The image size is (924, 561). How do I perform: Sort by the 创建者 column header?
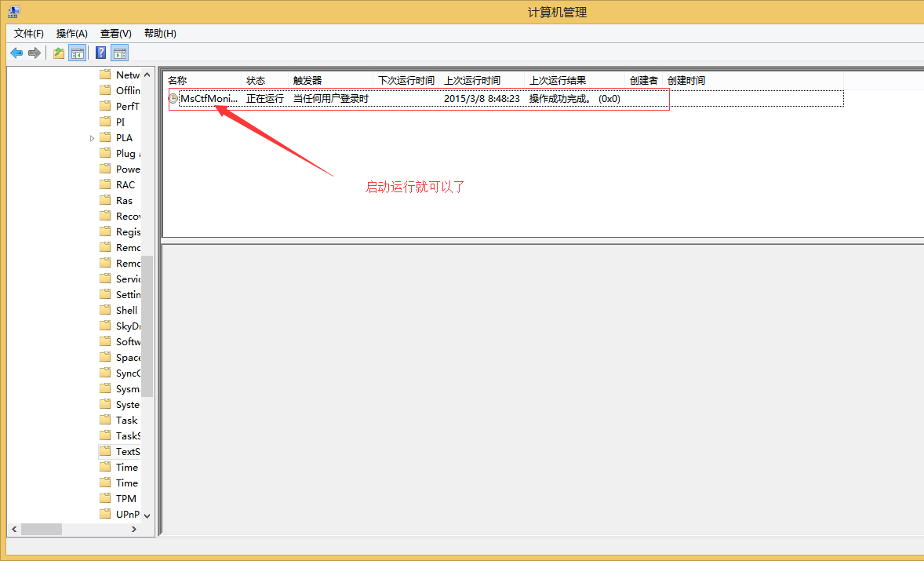(643, 80)
